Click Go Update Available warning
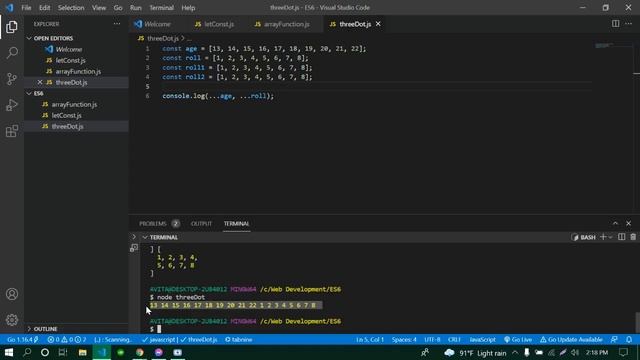The width and height of the screenshot is (640, 360). point(571,340)
